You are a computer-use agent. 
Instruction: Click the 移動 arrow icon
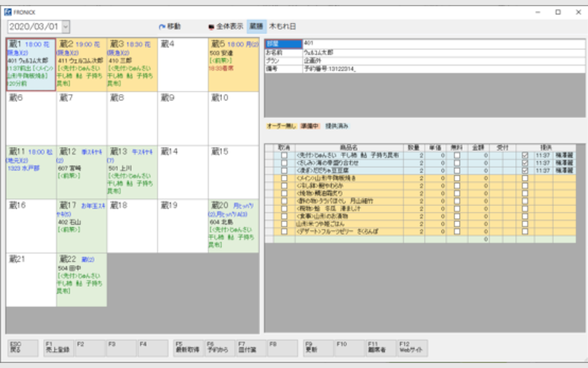(162, 27)
